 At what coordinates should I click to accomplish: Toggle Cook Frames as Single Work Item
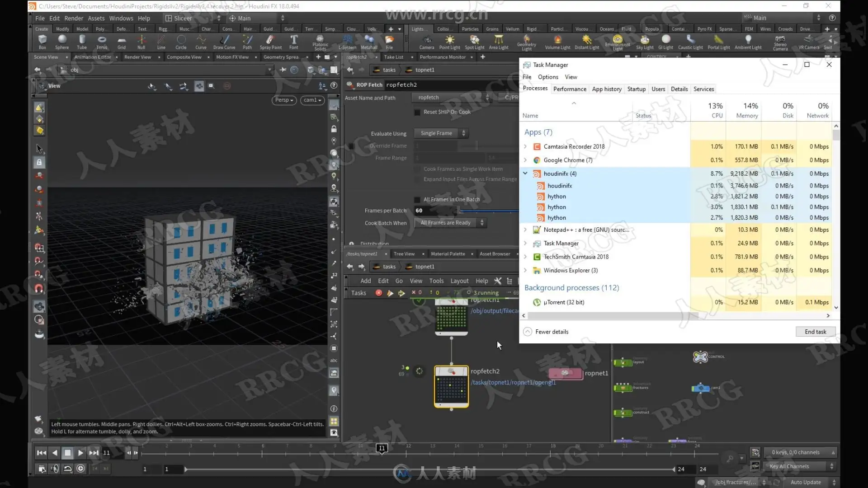[x=417, y=169]
